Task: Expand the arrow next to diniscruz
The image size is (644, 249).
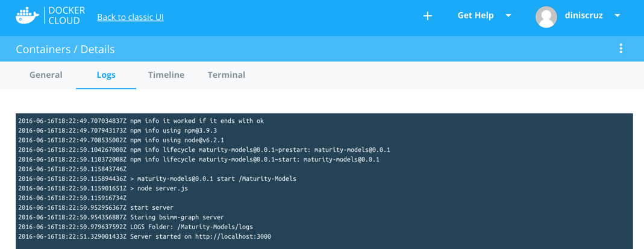Action: point(617,16)
